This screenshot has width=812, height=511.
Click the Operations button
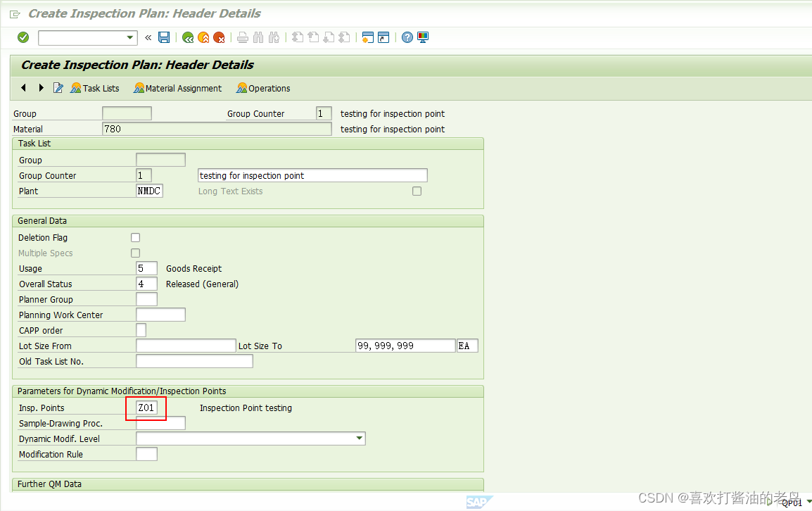(263, 88)
